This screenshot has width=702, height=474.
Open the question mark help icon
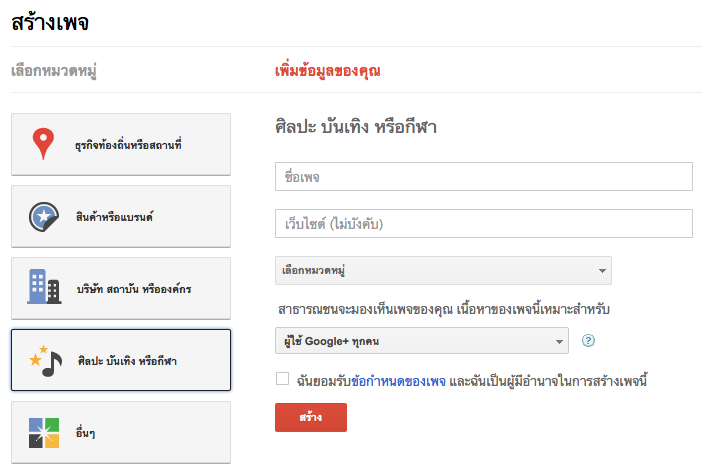pos(588,341)
